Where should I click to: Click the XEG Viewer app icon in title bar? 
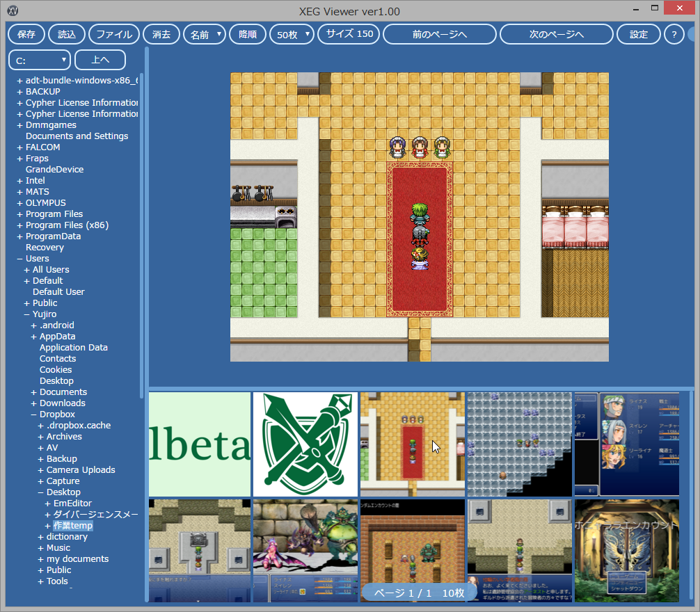(13, 10)
